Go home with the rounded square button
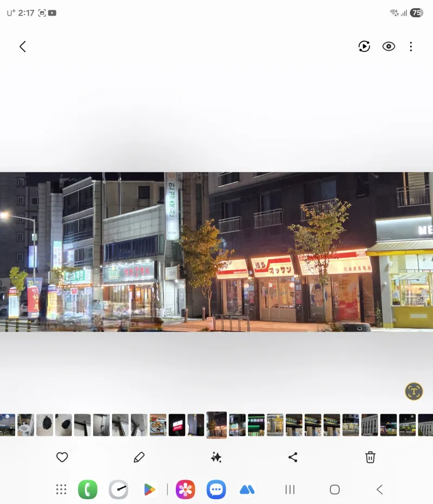 pyautogui.click(x=334, y=489)
